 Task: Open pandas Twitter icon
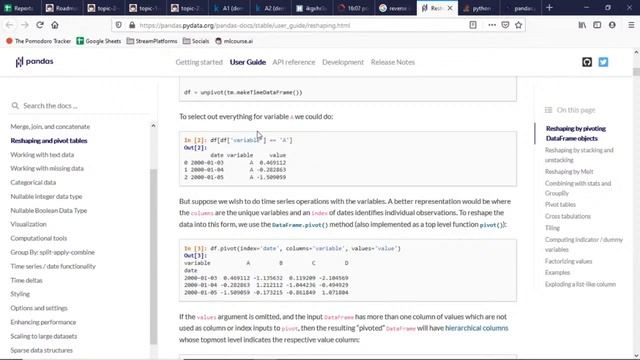(x=603, y=62)
